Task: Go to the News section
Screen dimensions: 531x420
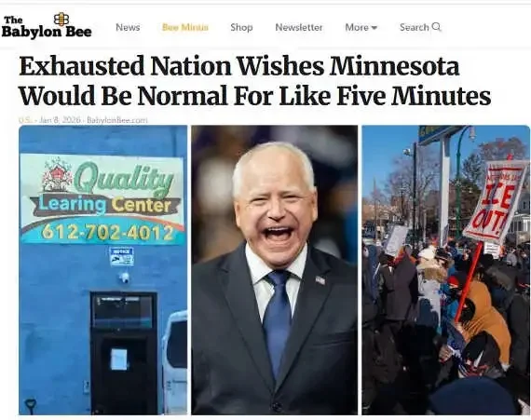Action: point(128,27)
